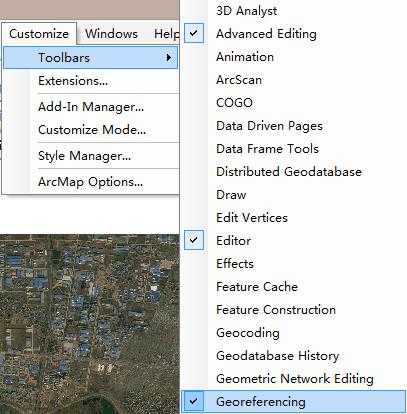
Task: Expand the Toolbars submenu arrow
Action: click(169, 57)
